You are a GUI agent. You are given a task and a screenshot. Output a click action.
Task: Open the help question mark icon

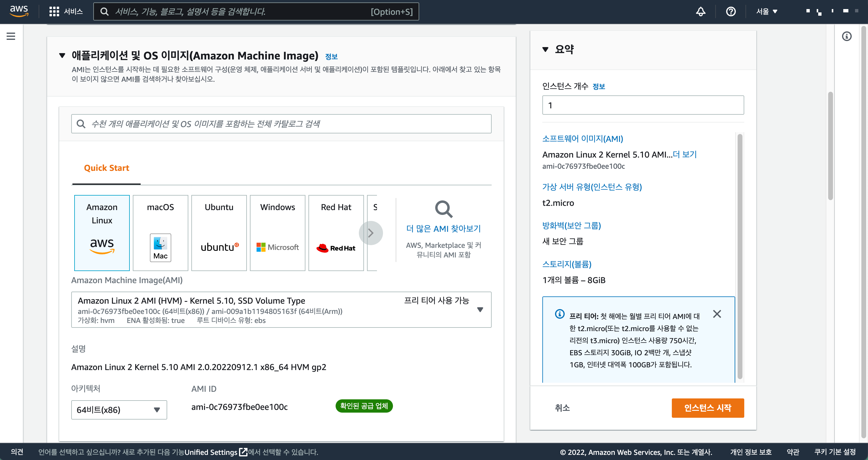730,11
